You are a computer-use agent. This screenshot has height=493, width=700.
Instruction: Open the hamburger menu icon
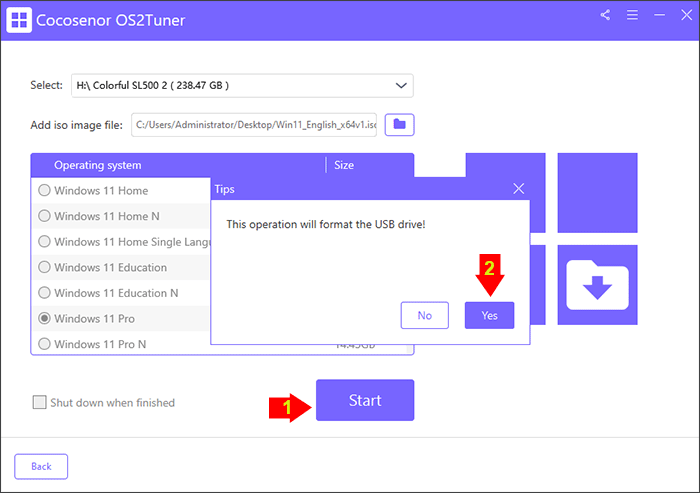pos(632,15)
